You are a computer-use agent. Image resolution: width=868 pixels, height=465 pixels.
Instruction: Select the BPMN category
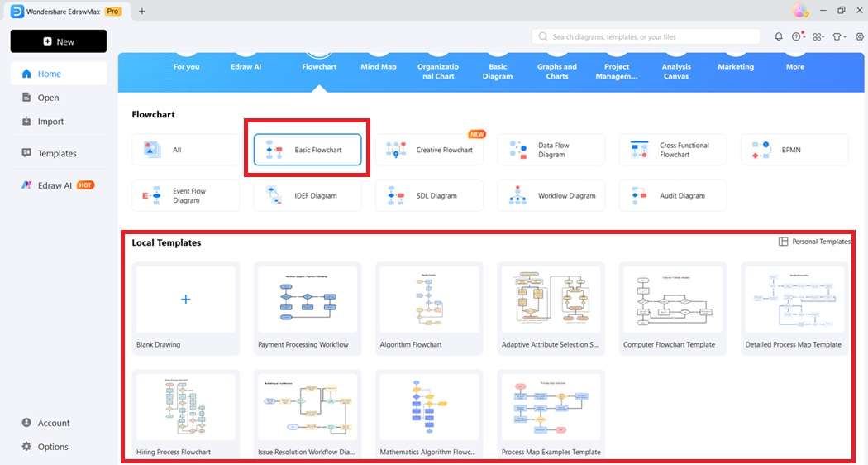(794, 150)
